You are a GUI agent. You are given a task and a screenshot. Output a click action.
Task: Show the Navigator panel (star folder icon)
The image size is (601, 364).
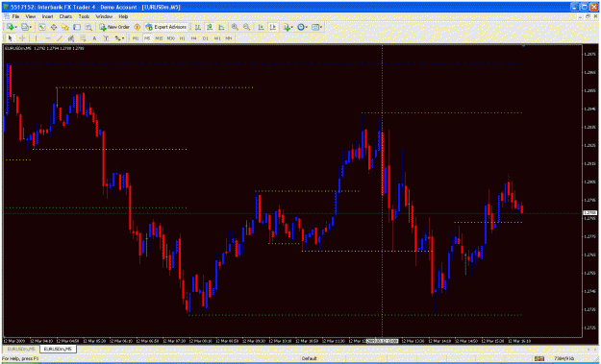pos(65,27)
